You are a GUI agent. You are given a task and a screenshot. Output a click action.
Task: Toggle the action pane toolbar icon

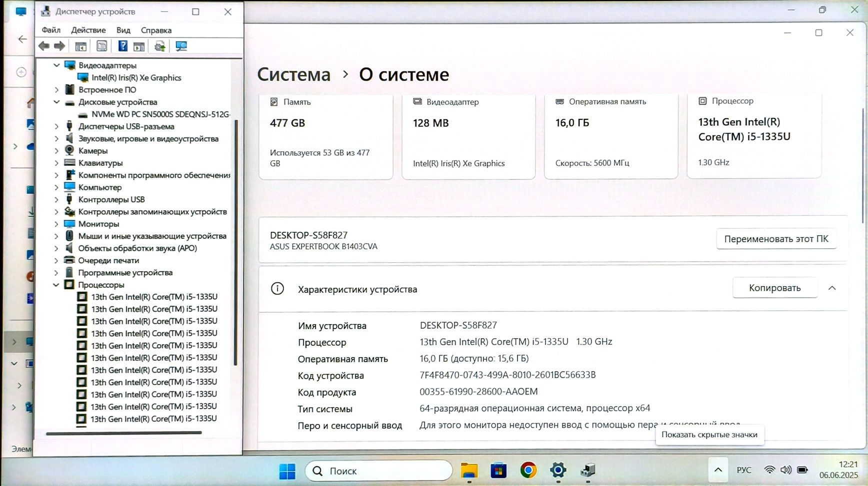pyautogui.click(x=139, y=46)
